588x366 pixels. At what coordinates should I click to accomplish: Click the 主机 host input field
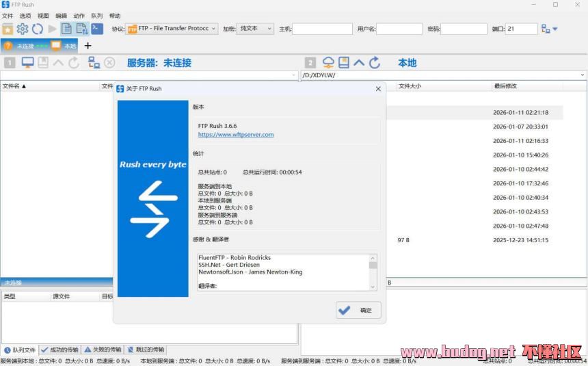point(322,29)
